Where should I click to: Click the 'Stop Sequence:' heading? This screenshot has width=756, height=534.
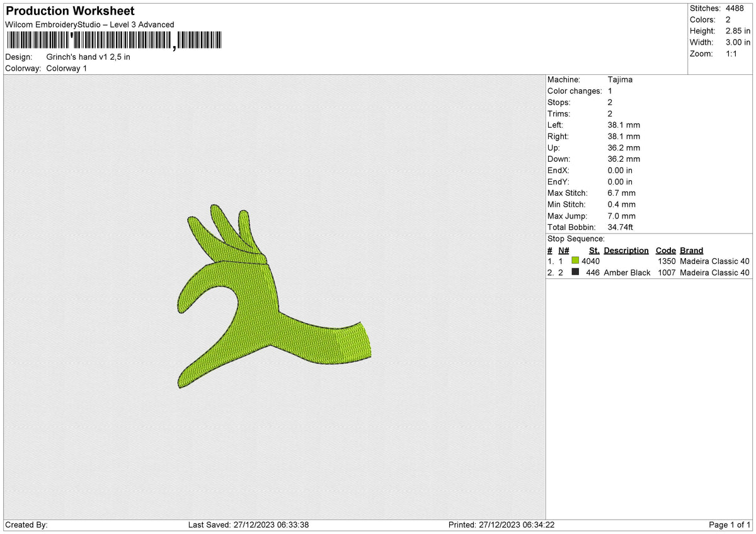click(576, 239)
